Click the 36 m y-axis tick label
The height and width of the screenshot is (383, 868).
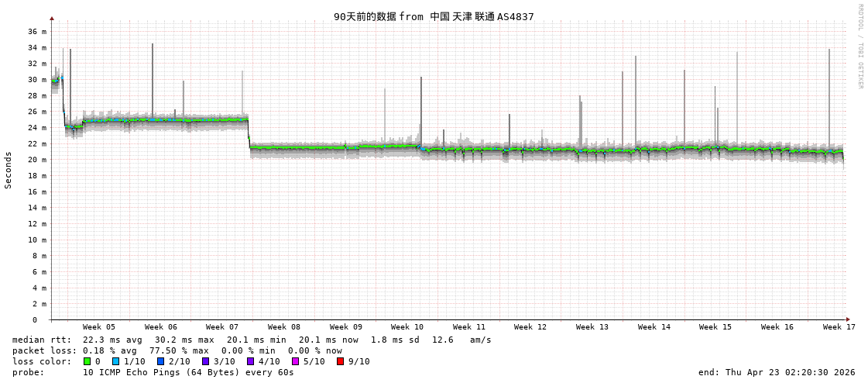37,32
